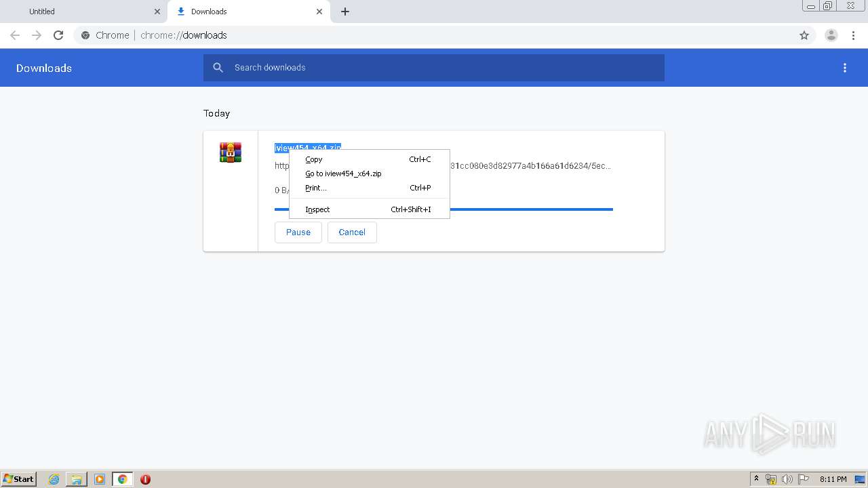This screenshot has height=488, width=868.
Task: Click the Chrome taskbar button
Action: pyautogui.click(x=122, y=479)
